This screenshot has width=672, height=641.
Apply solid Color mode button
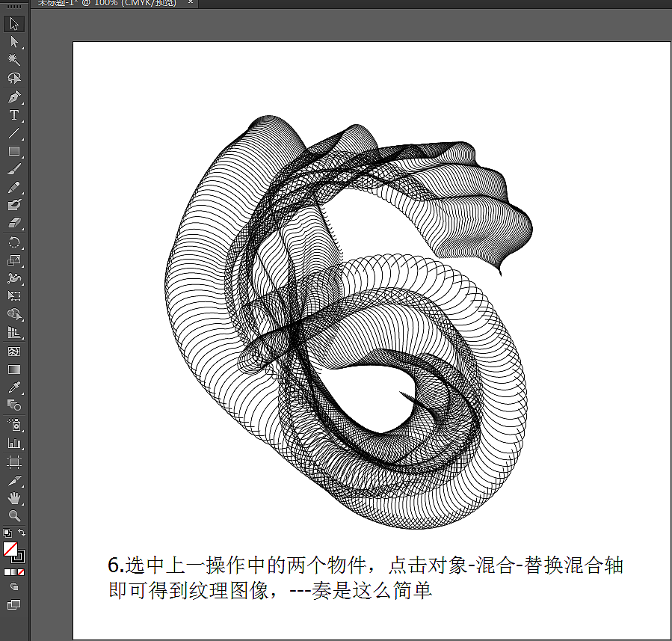[7, 572]
